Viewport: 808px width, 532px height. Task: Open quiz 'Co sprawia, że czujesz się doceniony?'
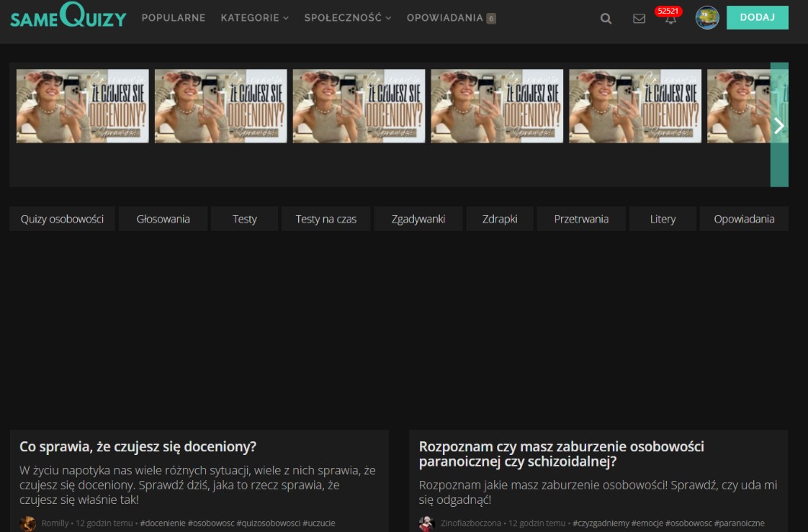point(138,447)
